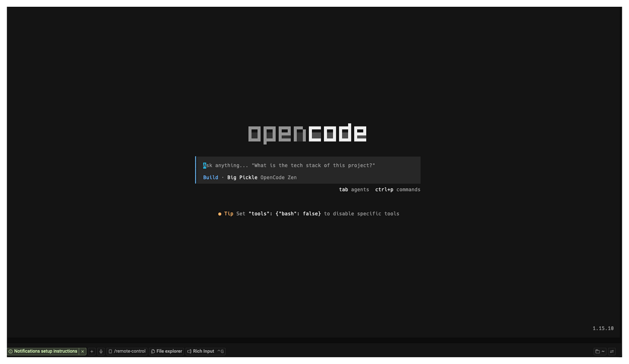Click the version number 1.15.10

pos(603,329)
